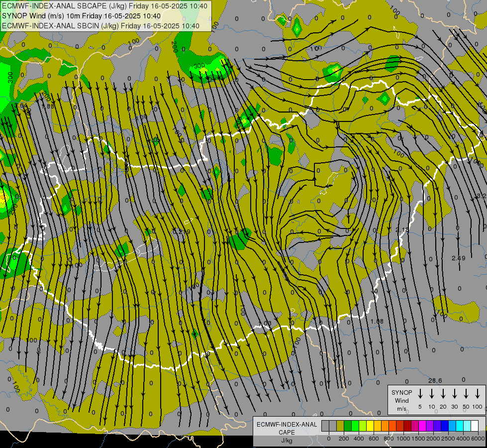Click the '1000' tick on the color scale
Viewport: 487px width, 448px height.
[403, 439]
